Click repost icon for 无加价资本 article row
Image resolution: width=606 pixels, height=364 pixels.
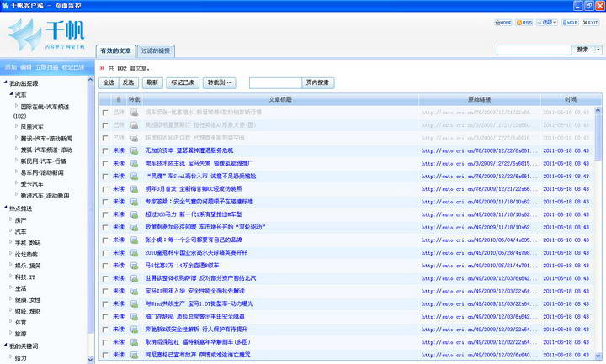click(134, 151)
